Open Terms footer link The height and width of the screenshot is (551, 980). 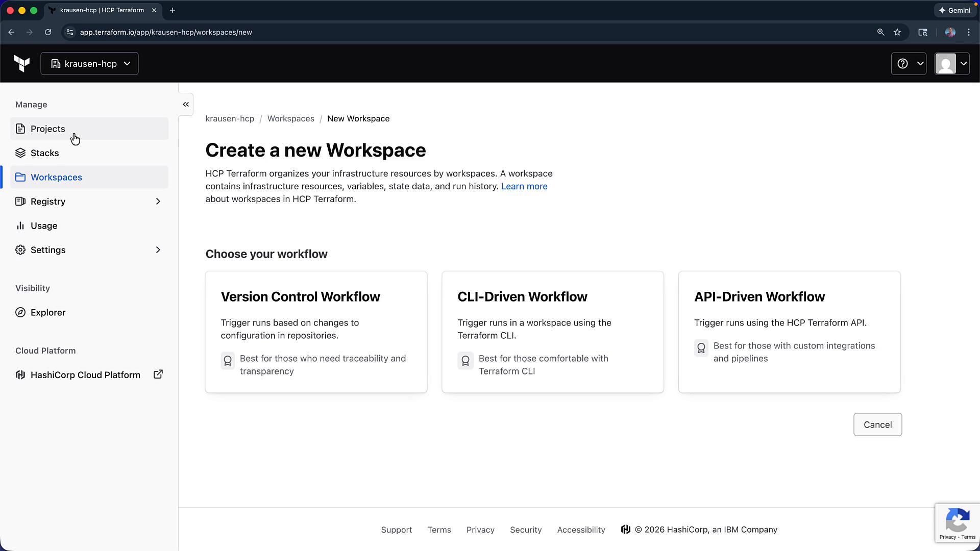pyautogui.click(x=439, y=530)
